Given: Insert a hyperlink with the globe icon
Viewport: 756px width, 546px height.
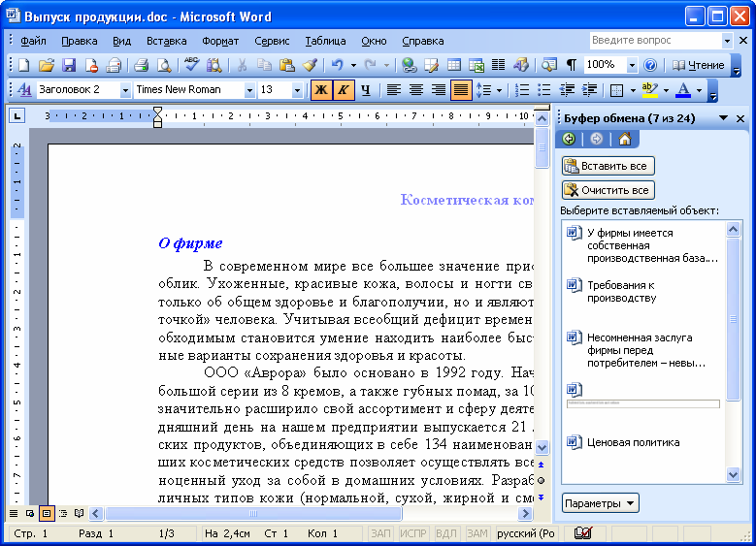Looking at the screenshot, I should pyautogui.click(x=409, y=65).
